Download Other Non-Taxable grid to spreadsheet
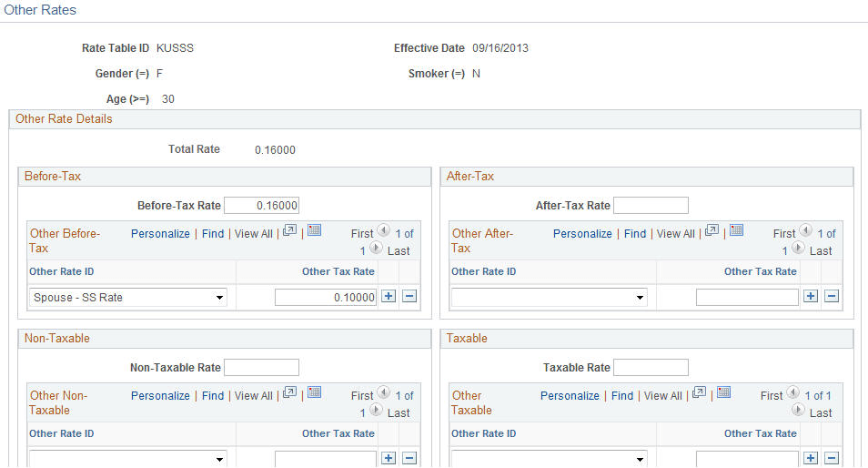Viewport: 868px width, 468px height. point(315,392)
